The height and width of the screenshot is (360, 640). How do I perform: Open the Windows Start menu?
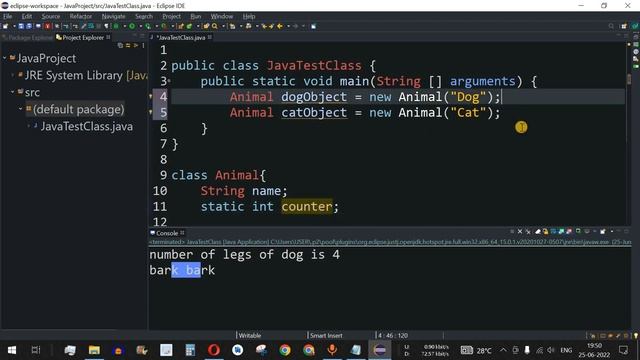tap(12, 350)
